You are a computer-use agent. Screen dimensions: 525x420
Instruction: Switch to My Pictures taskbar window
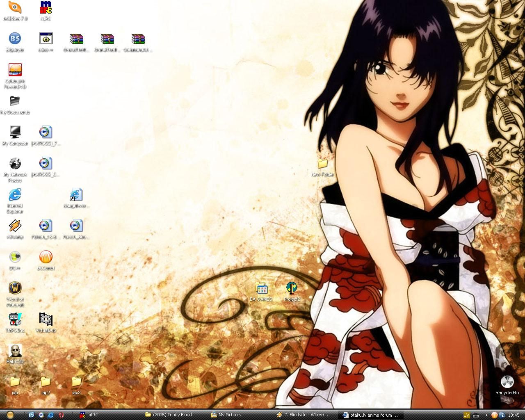tap(240, 415)
